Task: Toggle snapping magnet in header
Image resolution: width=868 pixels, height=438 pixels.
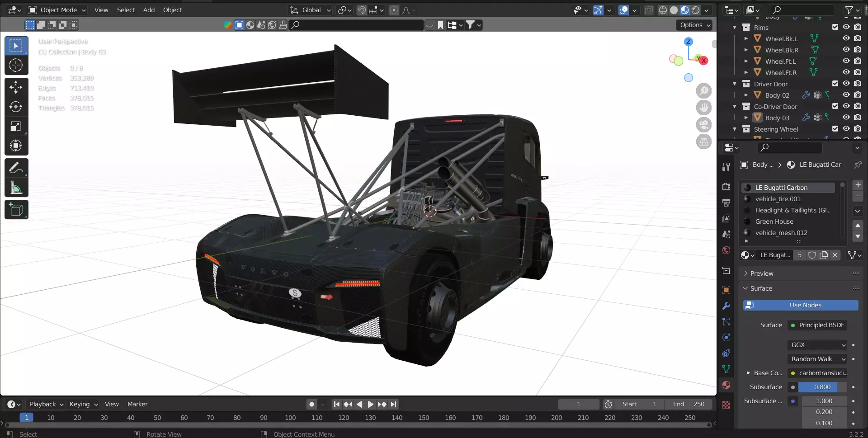Action: tap(362, 10)
